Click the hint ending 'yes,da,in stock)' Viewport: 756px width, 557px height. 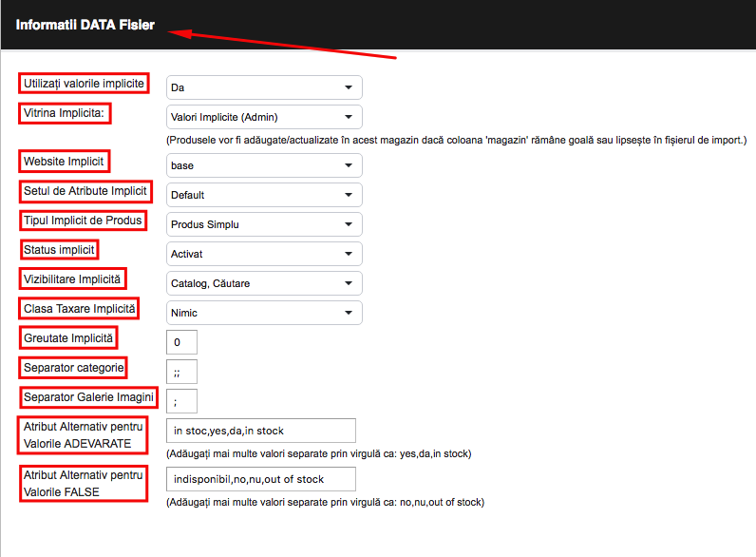(319, 453)
